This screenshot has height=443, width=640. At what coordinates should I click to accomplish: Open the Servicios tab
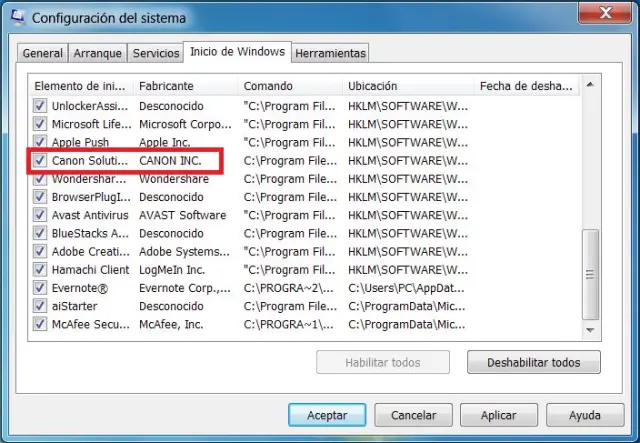[156, 53]
